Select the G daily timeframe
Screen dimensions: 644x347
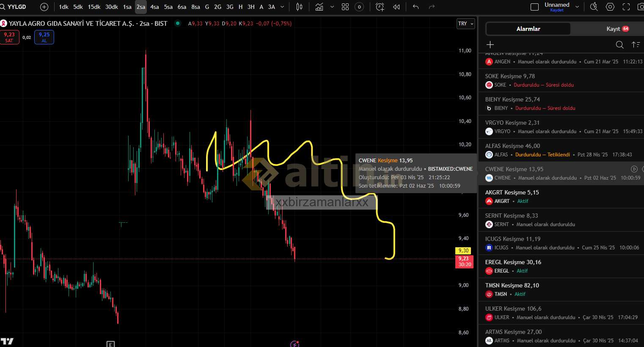207,7
